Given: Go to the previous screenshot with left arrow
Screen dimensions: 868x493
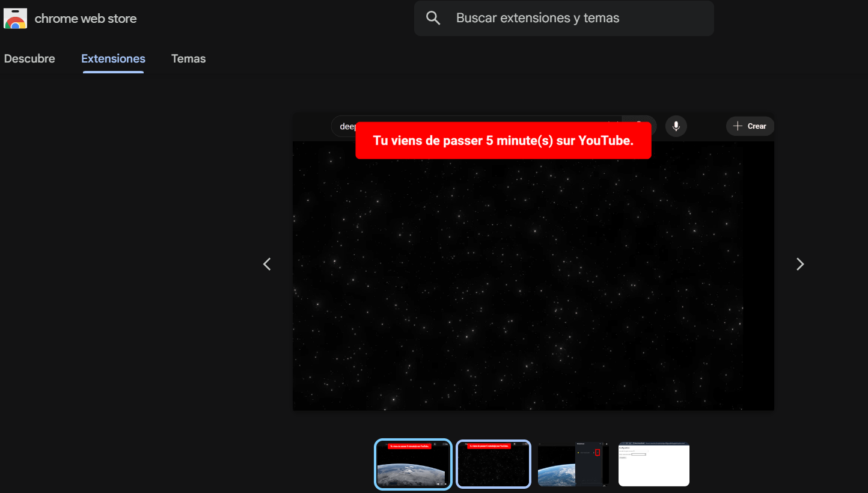Looking at the screenshot, I should click(x=267, y=264).
